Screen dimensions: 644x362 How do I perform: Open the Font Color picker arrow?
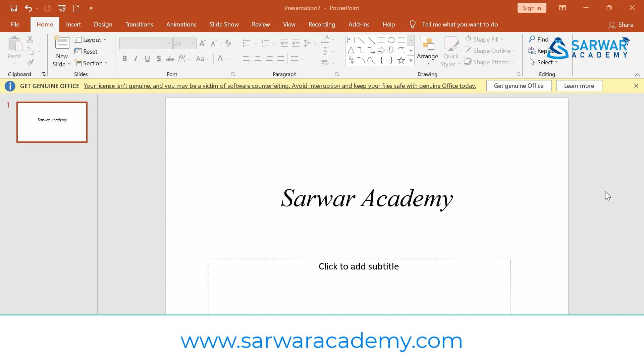point(229,59)
